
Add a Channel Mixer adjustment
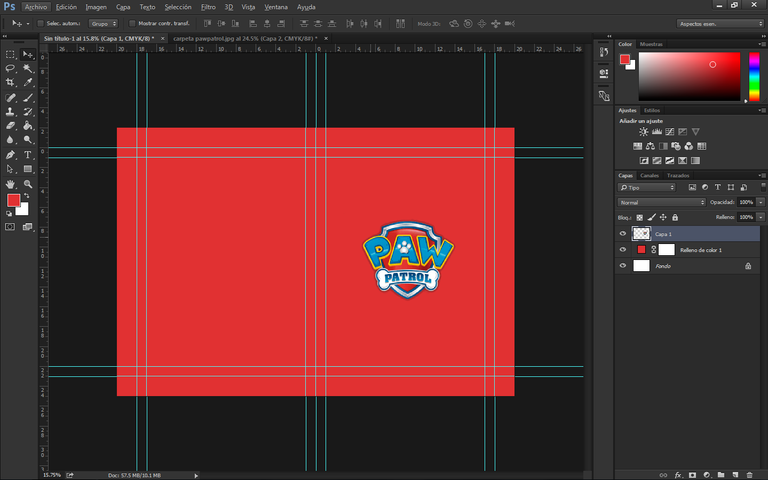tap(689, 146)
